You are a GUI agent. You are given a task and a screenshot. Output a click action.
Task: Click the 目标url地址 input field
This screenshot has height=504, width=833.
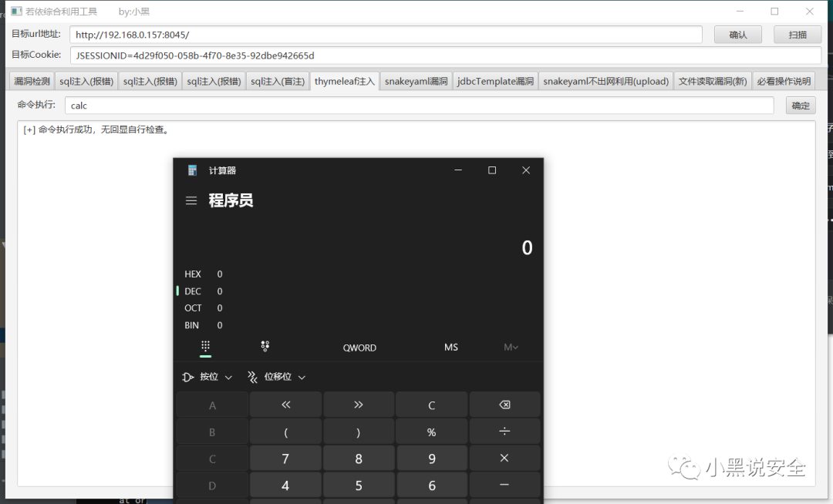pos(386,35)
